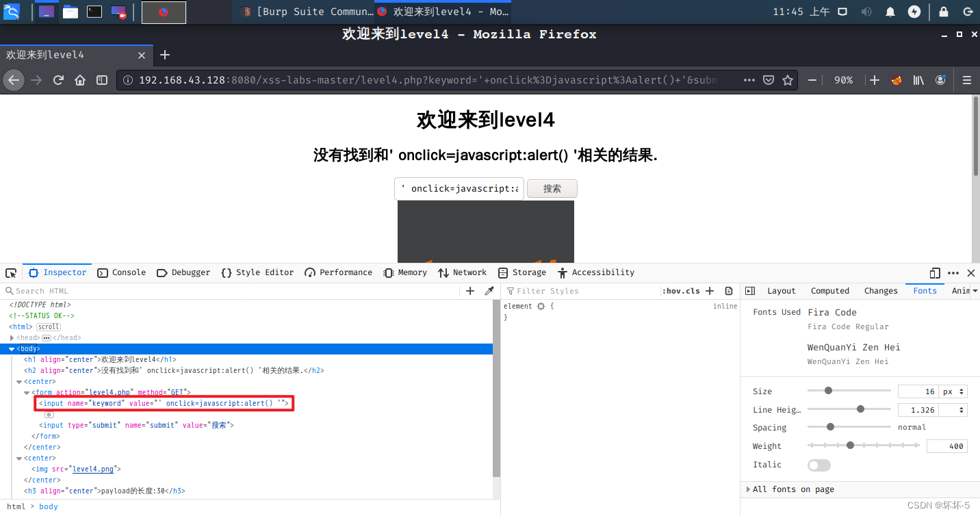Toggle responsive design mode icon

tap(936, 273)
